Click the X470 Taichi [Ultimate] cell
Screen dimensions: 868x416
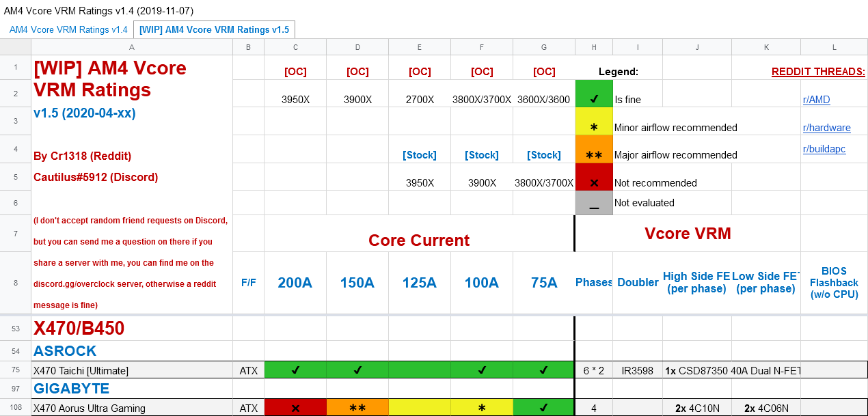132,370
